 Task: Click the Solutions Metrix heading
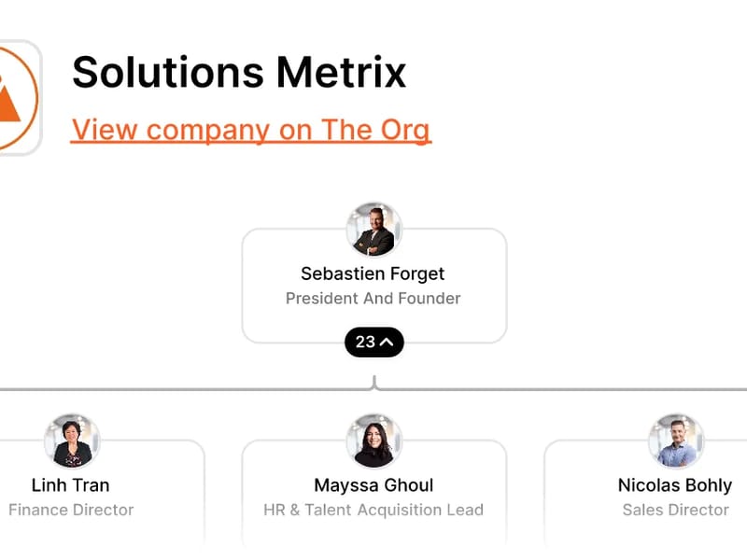tap(239, 72)
